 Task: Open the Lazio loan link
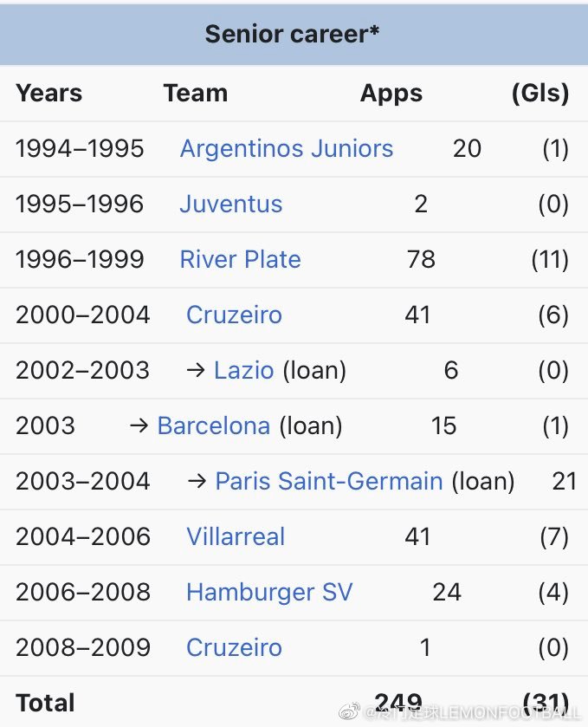243,371
